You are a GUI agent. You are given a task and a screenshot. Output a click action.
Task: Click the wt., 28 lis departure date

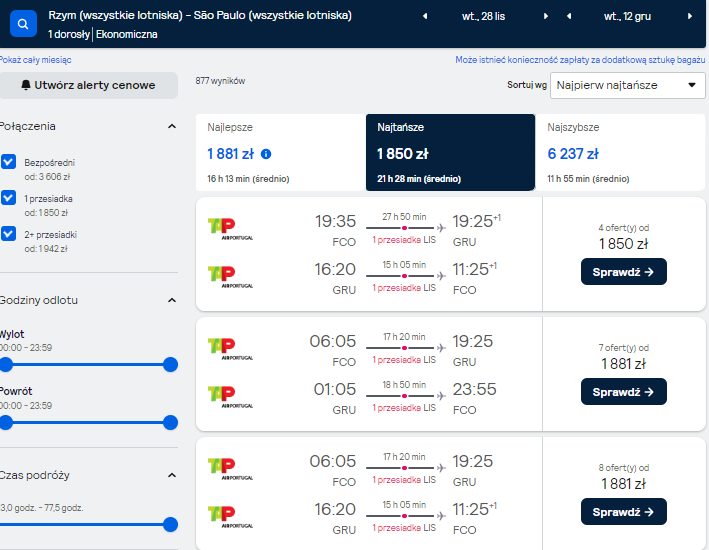point(483,16)
